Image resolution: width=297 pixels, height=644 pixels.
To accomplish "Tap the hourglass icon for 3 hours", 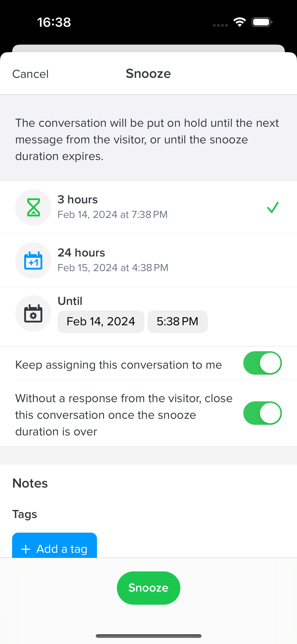I will [x=33, y=207].
